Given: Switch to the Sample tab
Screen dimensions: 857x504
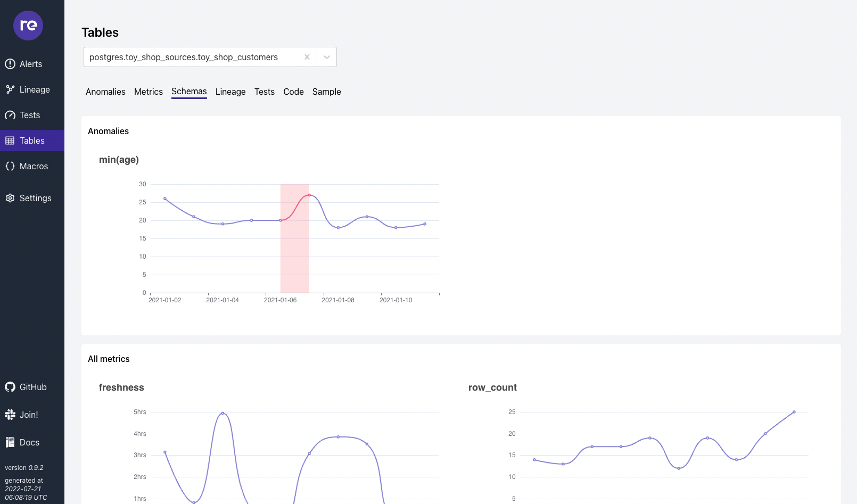Looking at the screenshot, I should point(327,92).
